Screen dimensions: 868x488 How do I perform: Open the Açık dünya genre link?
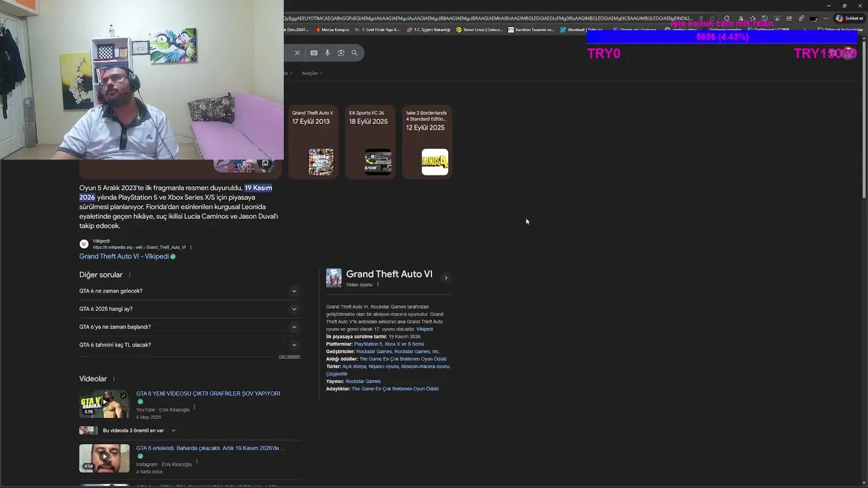355,367
